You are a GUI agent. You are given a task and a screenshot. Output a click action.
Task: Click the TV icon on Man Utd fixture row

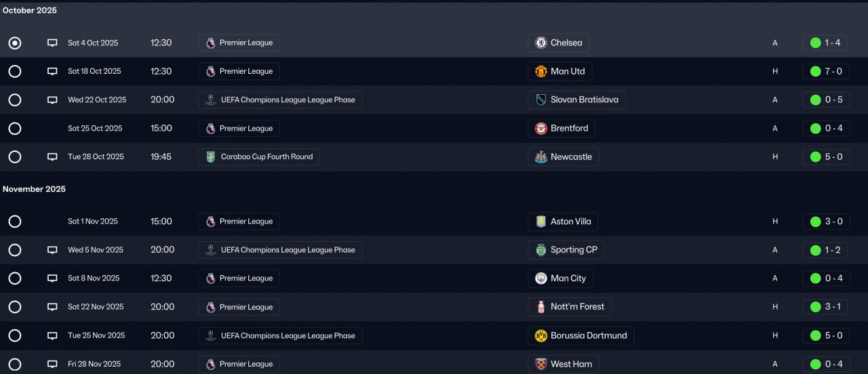pos(52,71)
